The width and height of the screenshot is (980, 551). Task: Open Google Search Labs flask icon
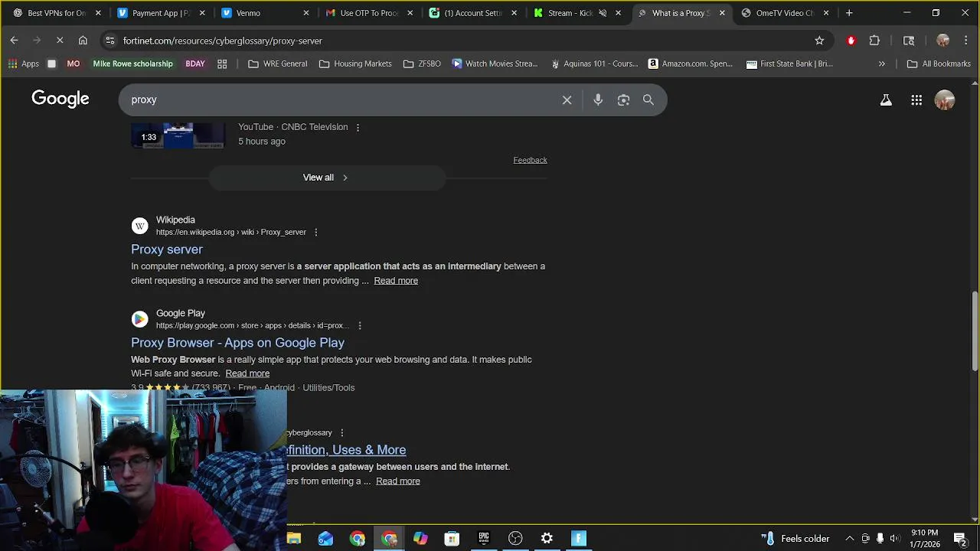pos(886,99)
